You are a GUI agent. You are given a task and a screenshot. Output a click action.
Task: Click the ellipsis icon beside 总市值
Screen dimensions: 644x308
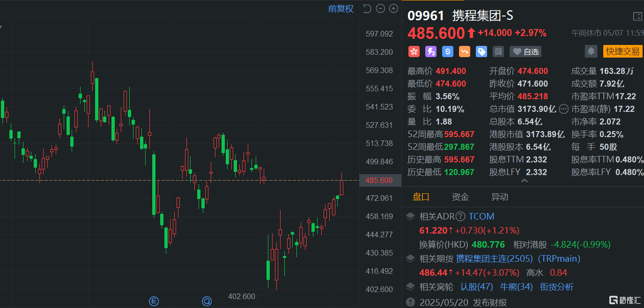click(563, 109)
